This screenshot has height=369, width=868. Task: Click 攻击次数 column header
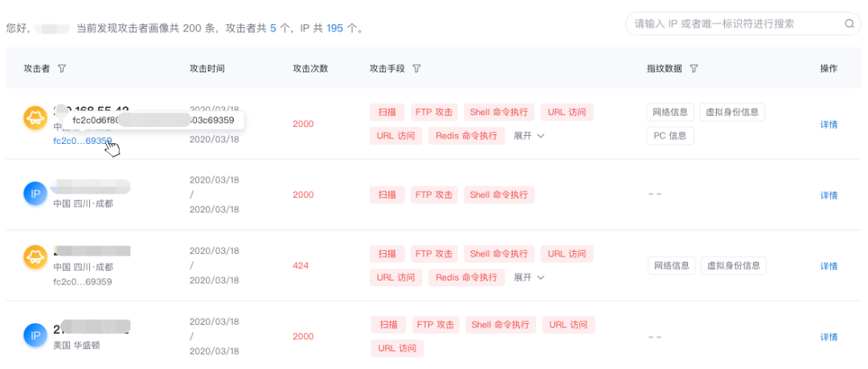[310, 68]
